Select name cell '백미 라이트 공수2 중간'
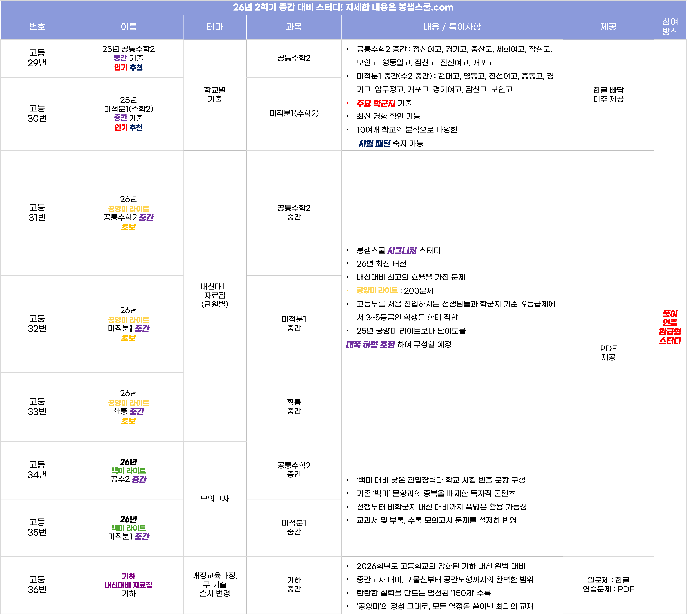This screenshot has height=616, width=687. [x=129, y=470]
